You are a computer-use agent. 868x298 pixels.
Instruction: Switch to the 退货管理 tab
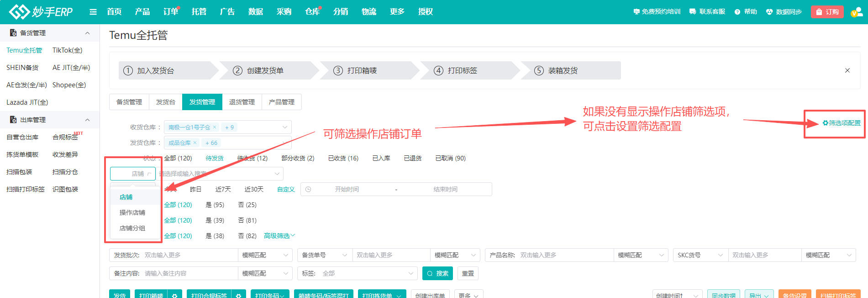coord(242,102)
